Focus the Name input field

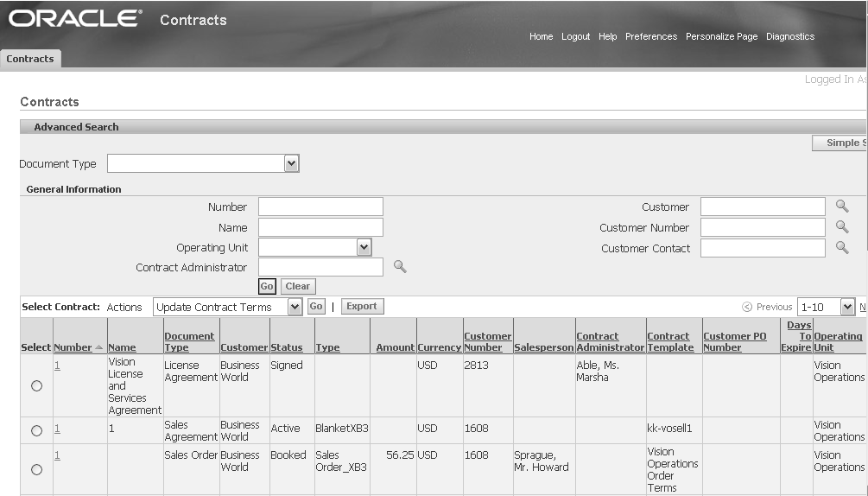pyautogui.click(x=320, y=227)
